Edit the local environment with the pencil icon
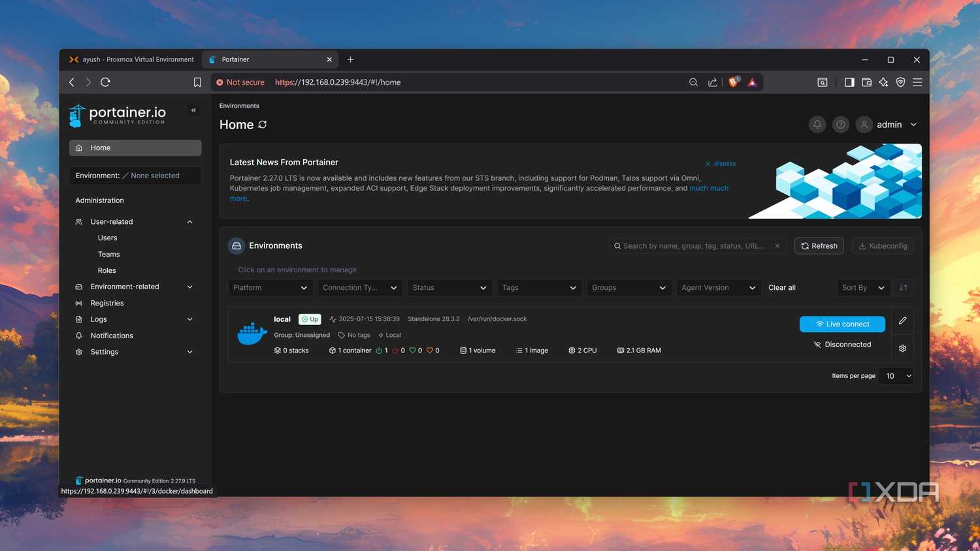 [x=902, y=321]
